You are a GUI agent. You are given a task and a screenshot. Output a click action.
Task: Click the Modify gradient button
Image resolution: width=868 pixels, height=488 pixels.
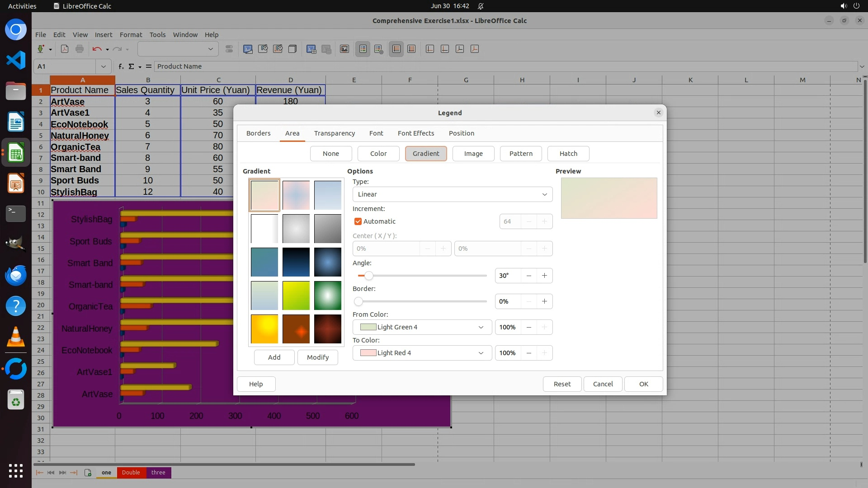317,357
